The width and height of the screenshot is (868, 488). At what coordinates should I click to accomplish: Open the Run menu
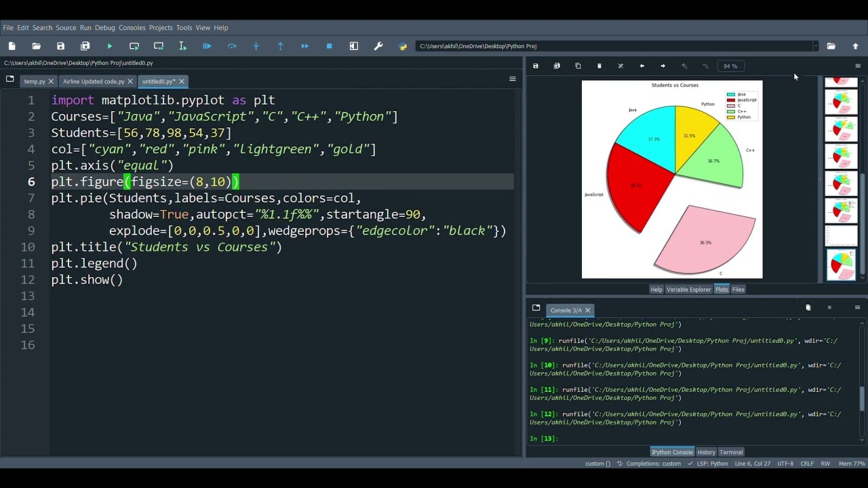click(x=85, y=28)
